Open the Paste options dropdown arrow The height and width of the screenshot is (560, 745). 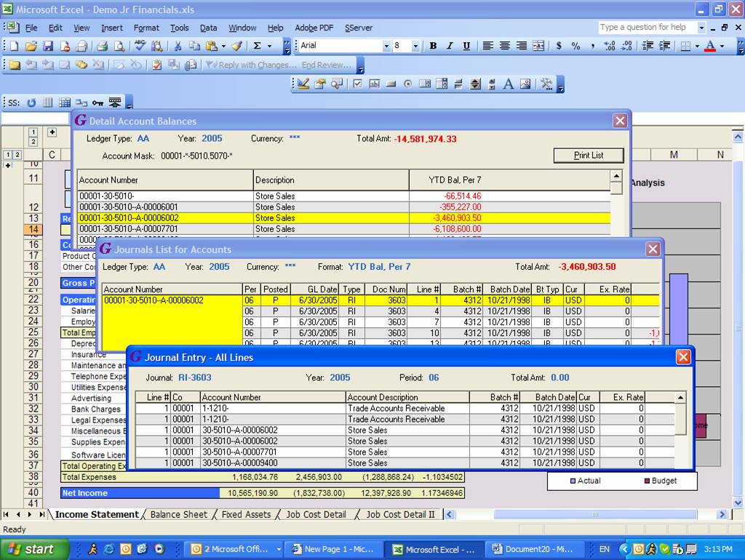[223, 46]
